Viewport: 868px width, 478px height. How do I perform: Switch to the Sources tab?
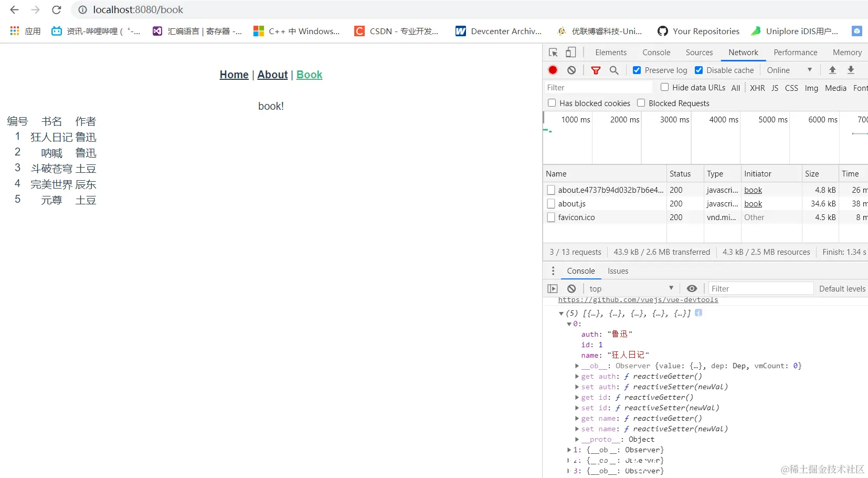pos(699,53)
